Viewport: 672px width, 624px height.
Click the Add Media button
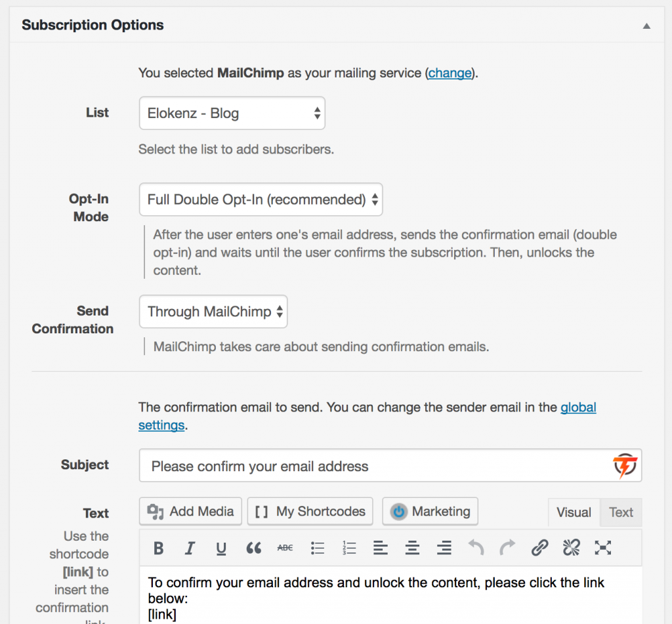click(x=190, y=511)
